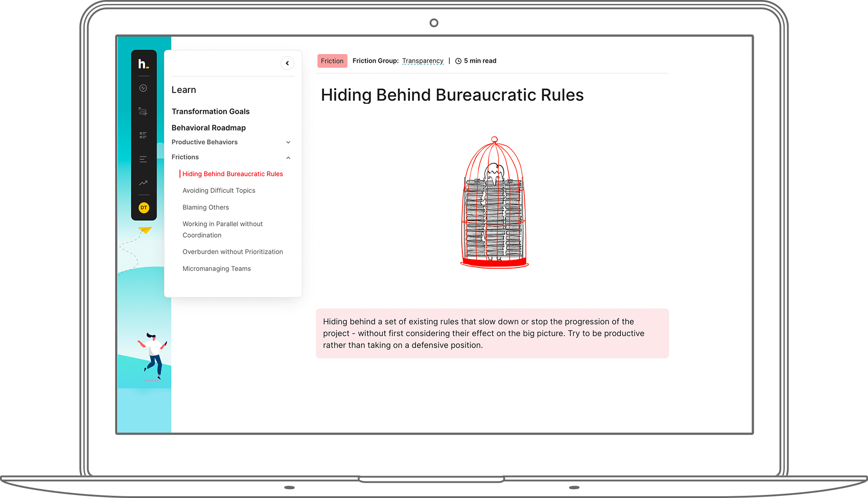Image resolution: width=868 pixels, height=498 pixels.
Task: Select Avoiding Difficult Topics
Action: (219, 191)
